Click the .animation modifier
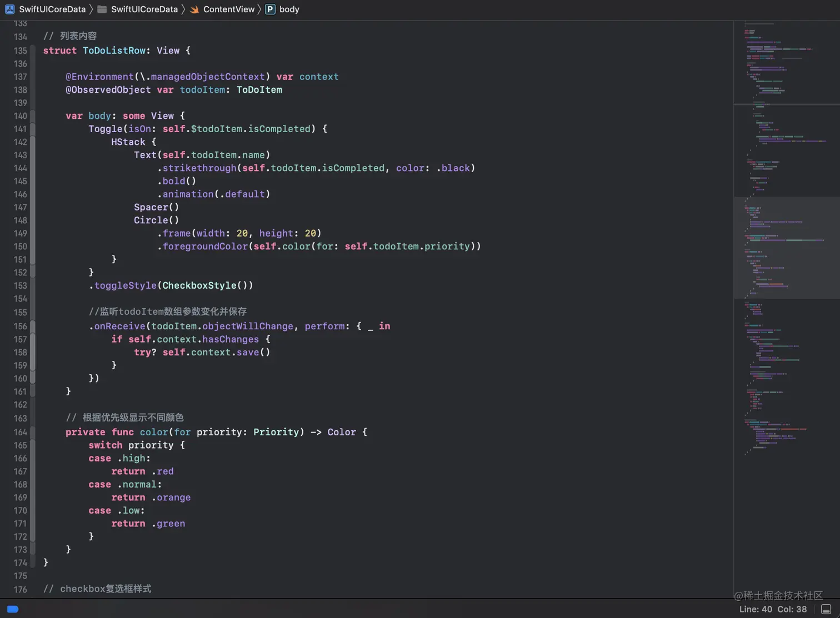This screenshot has width=840, height=618. pyautogui.click(x=185, y=194)
